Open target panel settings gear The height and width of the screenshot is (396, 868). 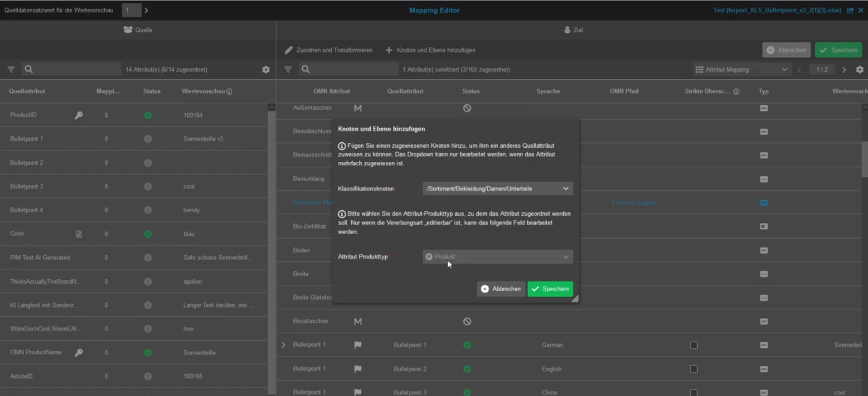coord(859,69)
